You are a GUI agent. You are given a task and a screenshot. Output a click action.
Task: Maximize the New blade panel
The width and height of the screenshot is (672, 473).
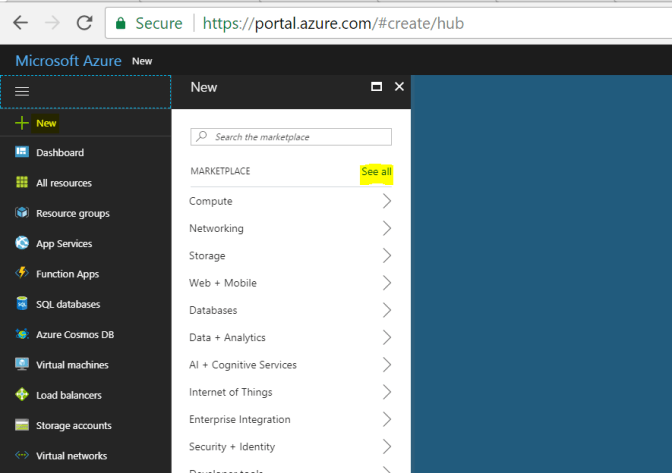[x=377, y=87]
